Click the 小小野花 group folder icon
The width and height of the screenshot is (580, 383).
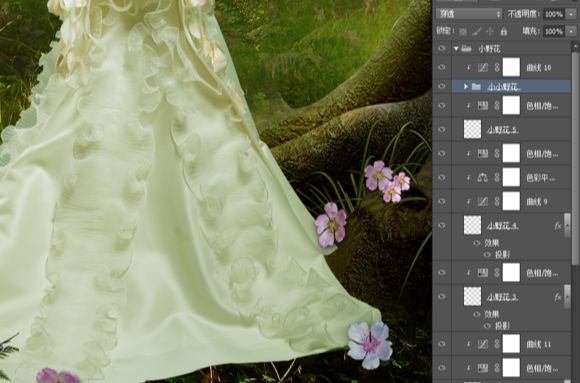point(476,87)
